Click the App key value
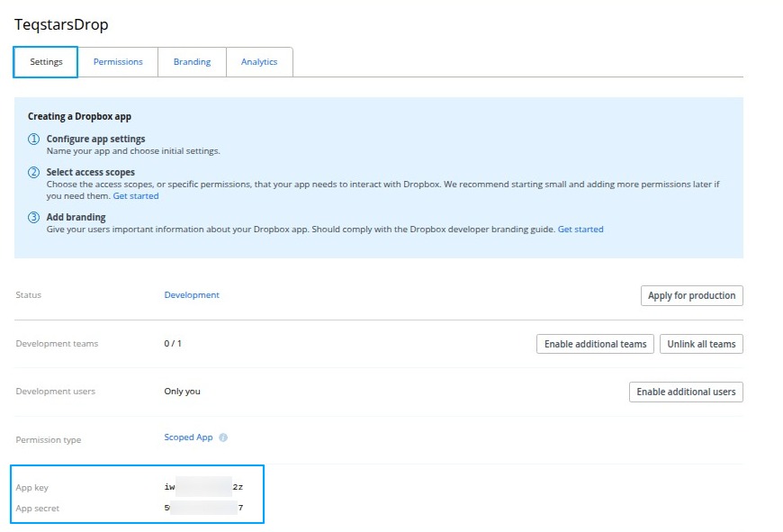 tap(203, 487)
